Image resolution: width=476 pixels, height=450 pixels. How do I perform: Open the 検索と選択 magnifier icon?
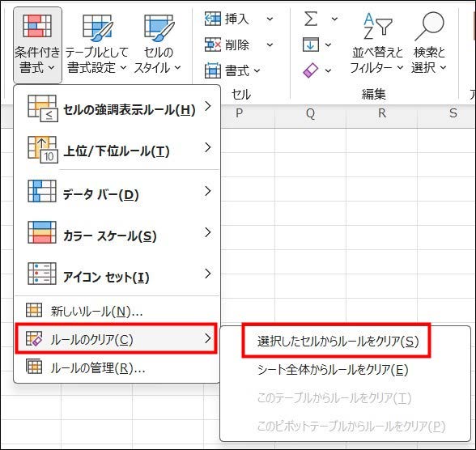[430, 26]
